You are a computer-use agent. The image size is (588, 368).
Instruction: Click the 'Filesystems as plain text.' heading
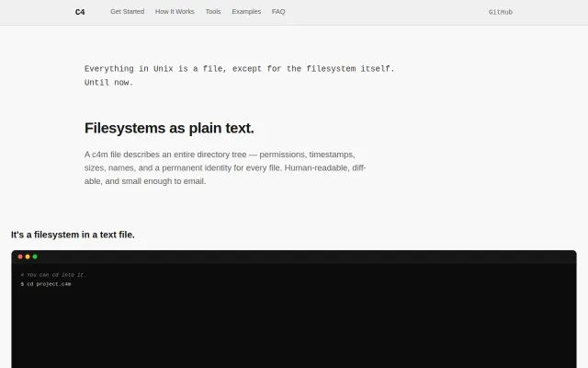169,128
